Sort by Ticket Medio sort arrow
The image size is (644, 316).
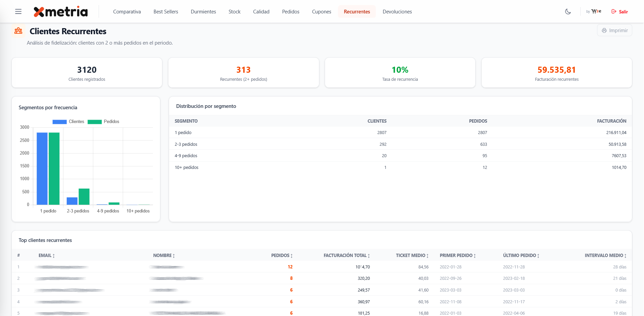pyautogui.click(x=427, y=256)
